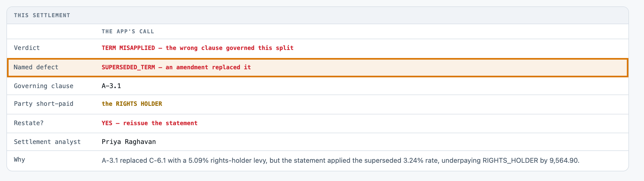Select the A-3.1 clause value
The height and width of the screenshot is (181, 644).
point(111,86)
